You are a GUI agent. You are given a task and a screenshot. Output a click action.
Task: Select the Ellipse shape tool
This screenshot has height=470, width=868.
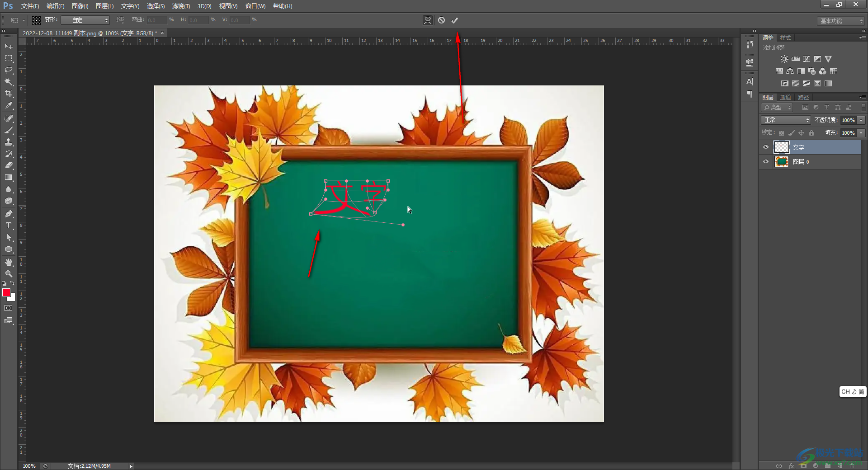9,249
